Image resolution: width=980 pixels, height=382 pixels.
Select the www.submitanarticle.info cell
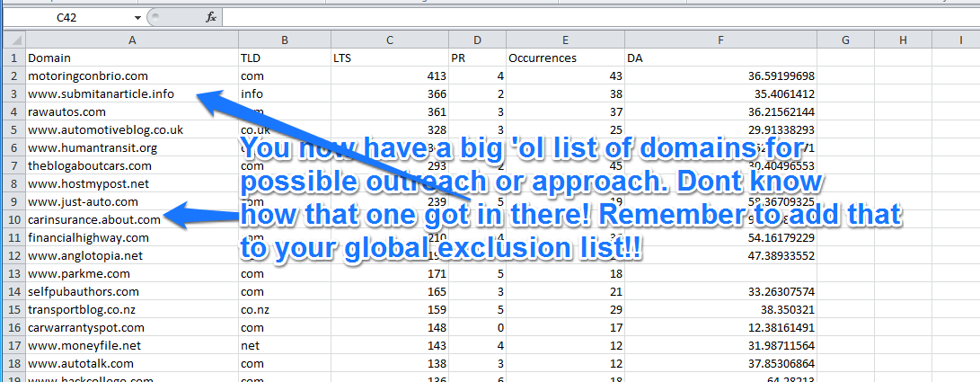tap(132, 93)
